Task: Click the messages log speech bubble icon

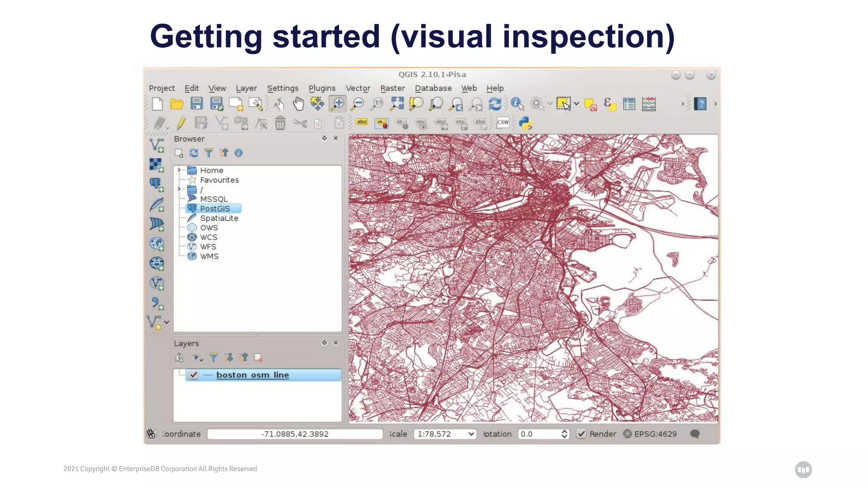Action: coord(695,434)
